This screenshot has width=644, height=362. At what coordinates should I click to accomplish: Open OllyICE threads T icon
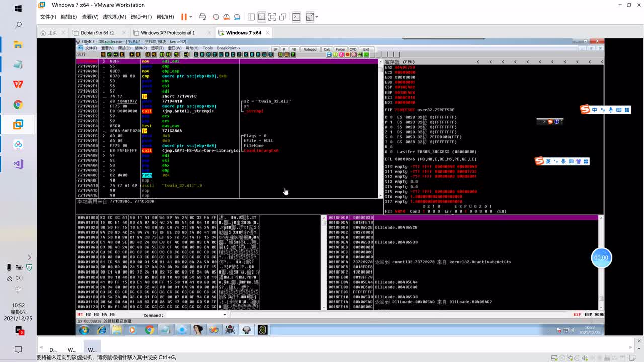214,54
